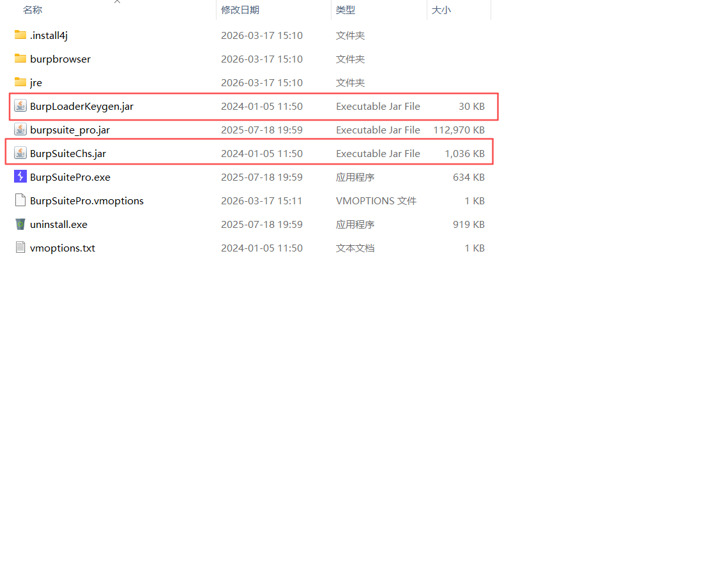Select the file name .install4j
This screenshot has width=725, height=588.
tap(49, 36)
